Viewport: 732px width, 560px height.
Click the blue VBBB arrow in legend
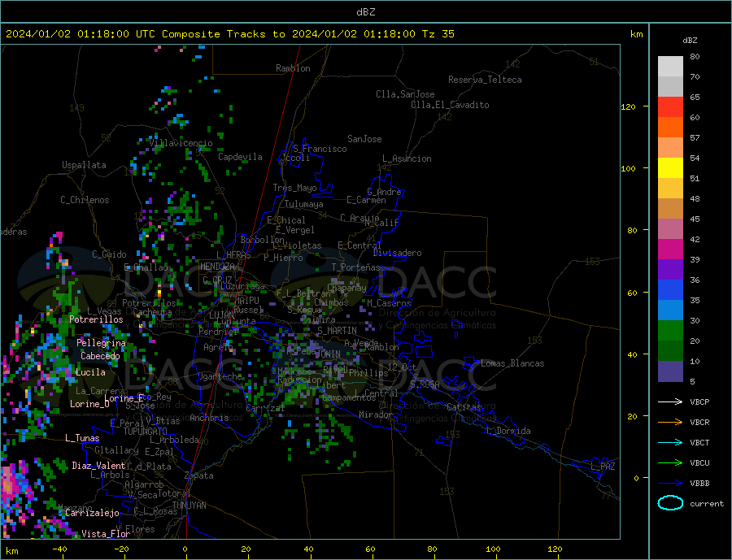coord(670,483)
